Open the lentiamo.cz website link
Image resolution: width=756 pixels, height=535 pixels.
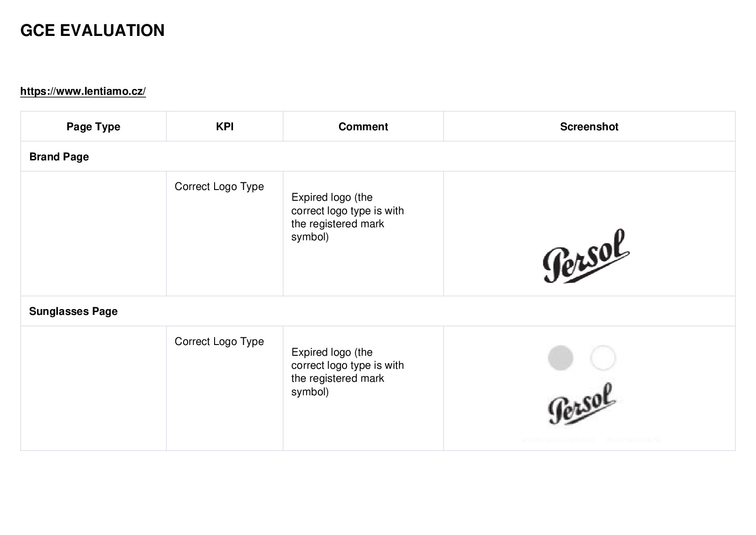click(83, 91)
